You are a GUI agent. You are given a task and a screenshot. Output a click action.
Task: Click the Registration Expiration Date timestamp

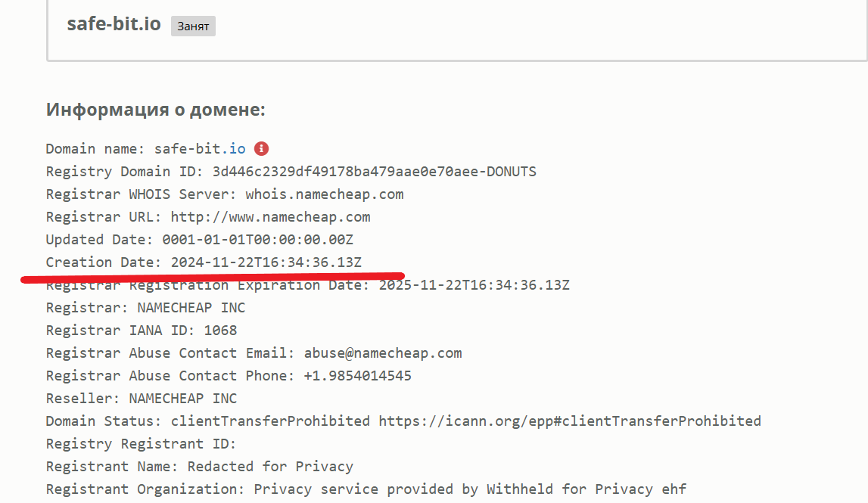[474, 285]
